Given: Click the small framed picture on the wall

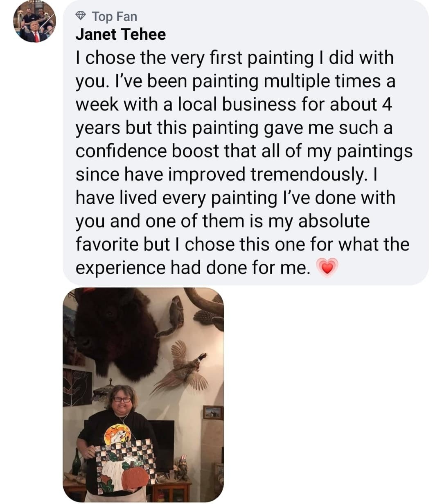Looking at the screenshot, I should (x=213, y=413).
